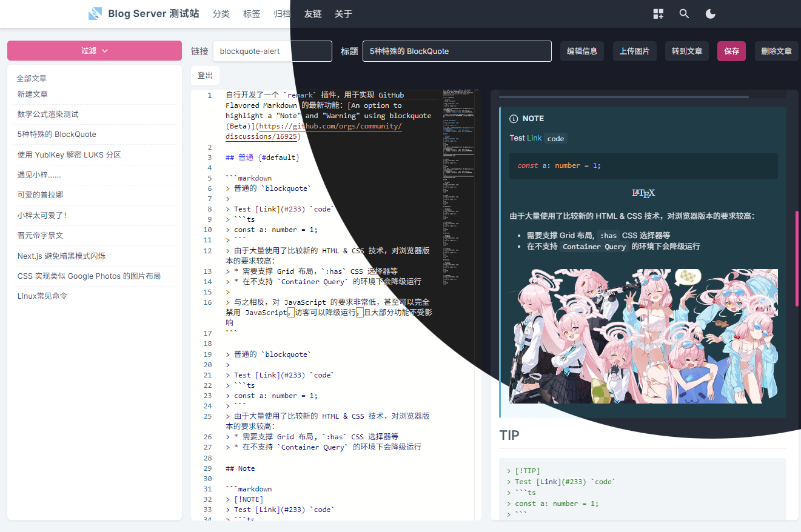Click editor line '## Note'

[240, 468]
